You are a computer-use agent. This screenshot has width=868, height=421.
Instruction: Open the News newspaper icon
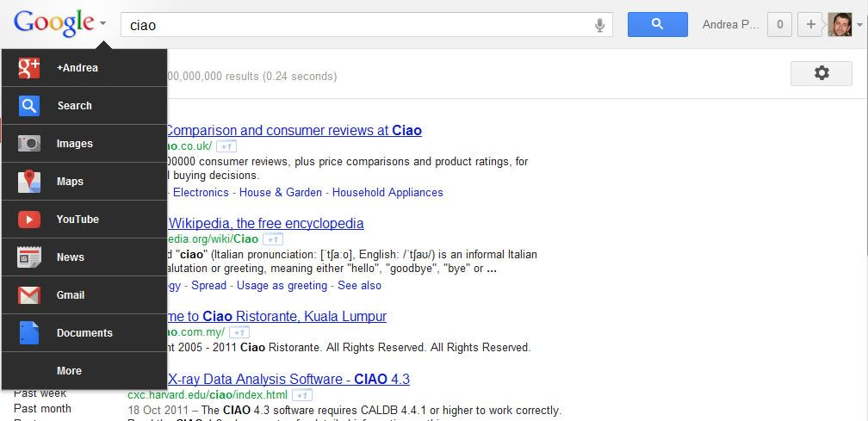pyautogui.click(x=29, y=257)
